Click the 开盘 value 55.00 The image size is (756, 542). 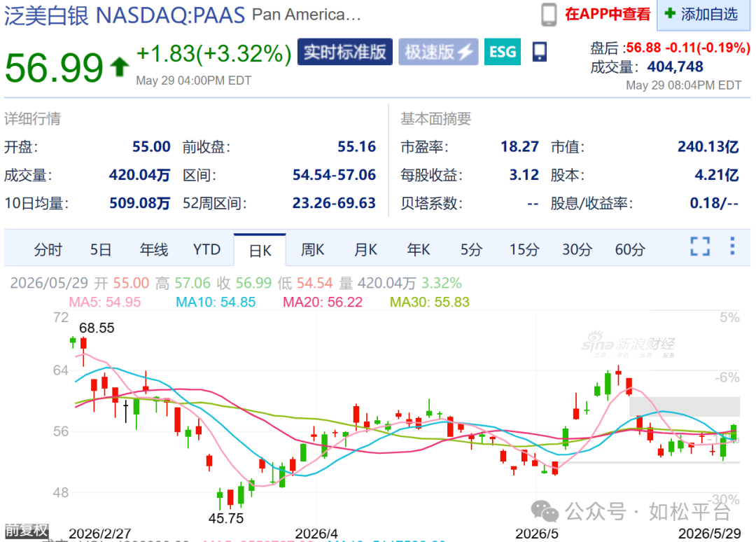click(x=151, y=146)
